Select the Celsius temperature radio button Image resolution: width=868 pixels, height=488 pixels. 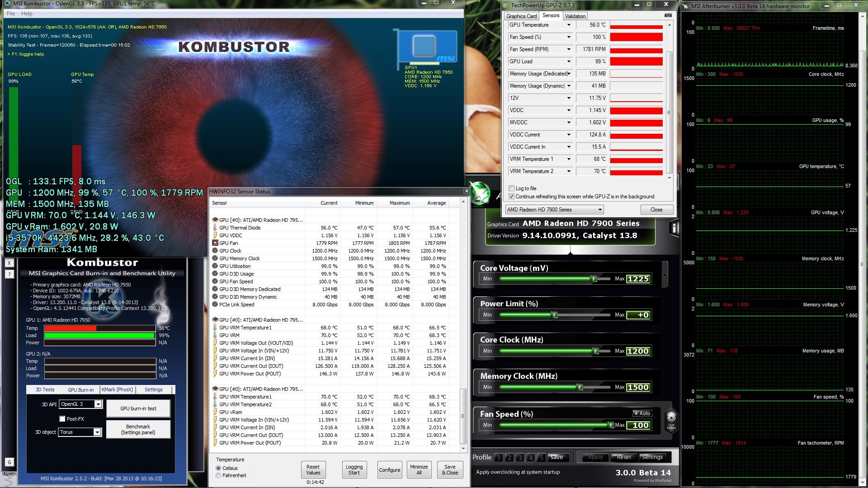coord(218,468)
